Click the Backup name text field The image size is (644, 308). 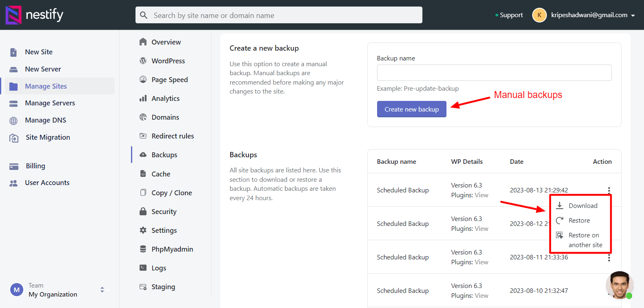point(494,73)
